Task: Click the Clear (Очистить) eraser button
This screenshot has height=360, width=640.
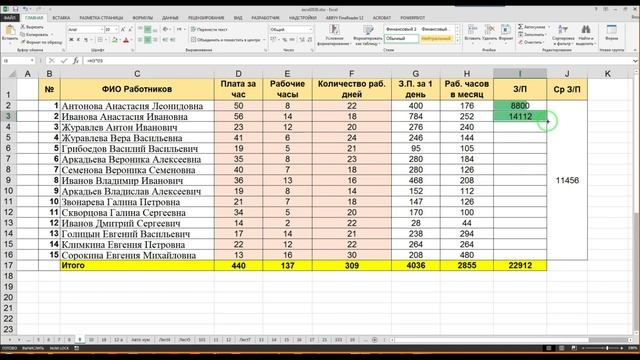Action: click(x=531, y=42)
